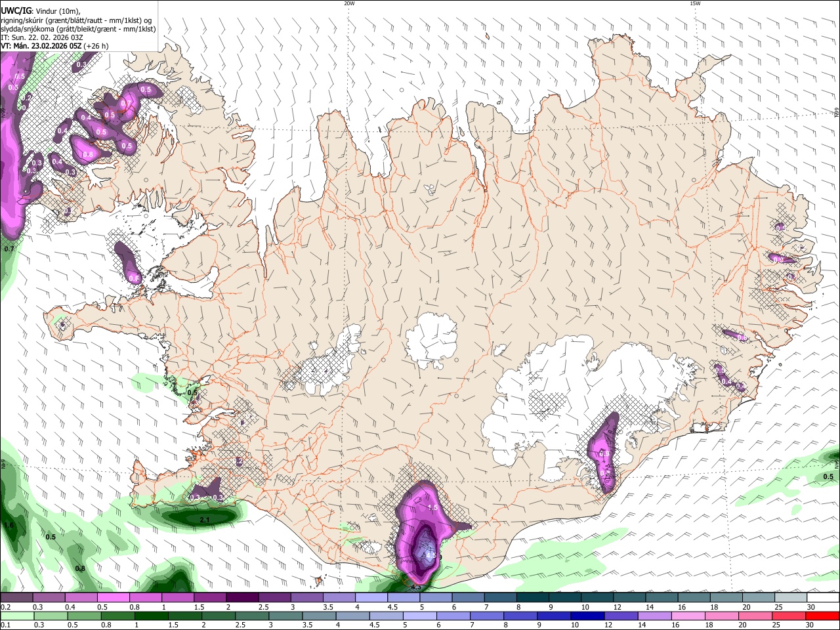
Task: Click the "1.6" rain value on the map
Action: point(9,525)
